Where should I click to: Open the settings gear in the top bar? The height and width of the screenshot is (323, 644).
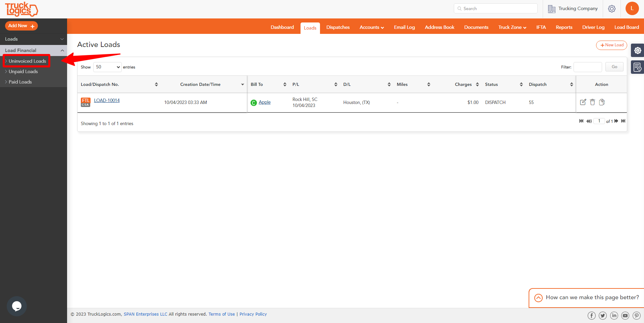click(612, 9)
